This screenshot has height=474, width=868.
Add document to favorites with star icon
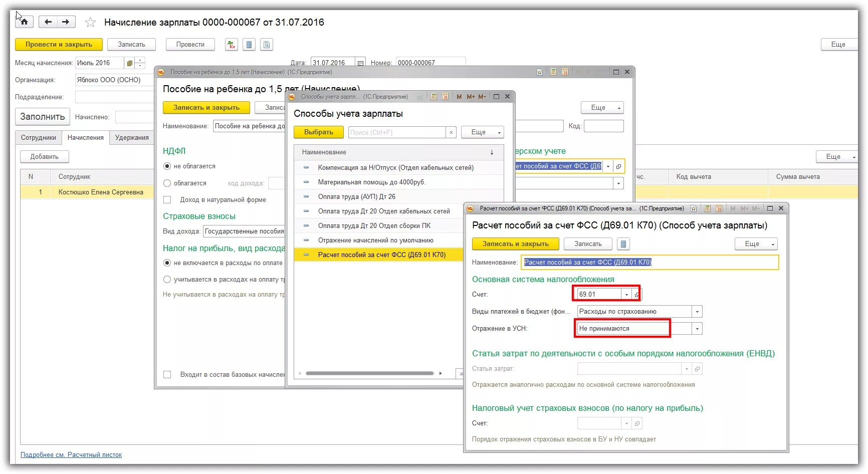tap(90, 22)
